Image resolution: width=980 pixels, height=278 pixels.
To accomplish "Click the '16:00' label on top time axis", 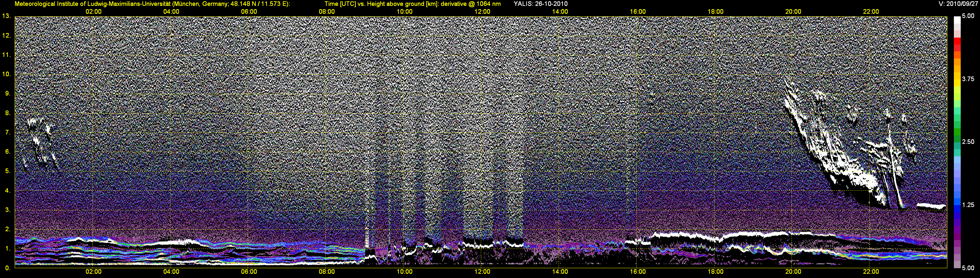I will pyautogui.click(x=638, y=12).
